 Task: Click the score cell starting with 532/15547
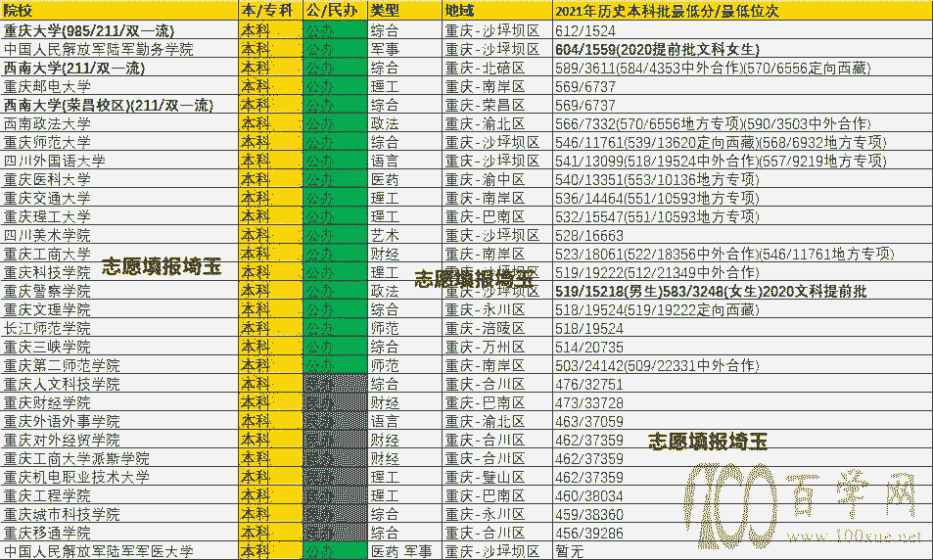743,216
